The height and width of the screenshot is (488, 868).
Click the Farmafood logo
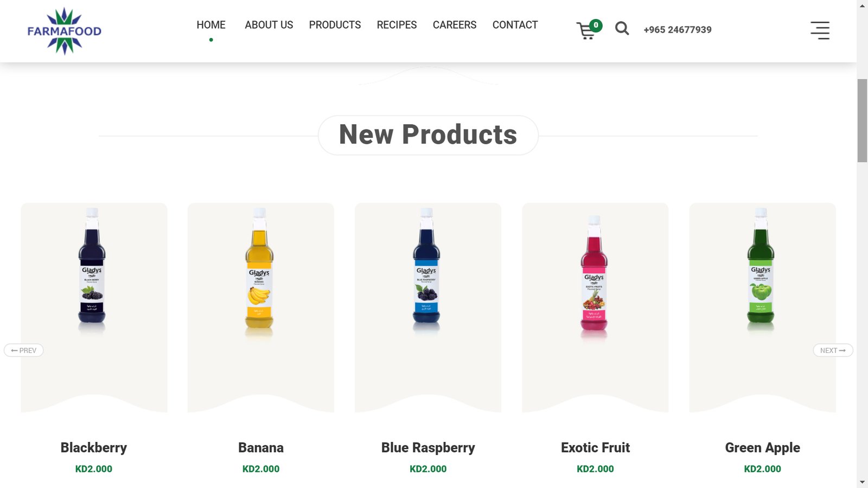click(x=65, y=31)
